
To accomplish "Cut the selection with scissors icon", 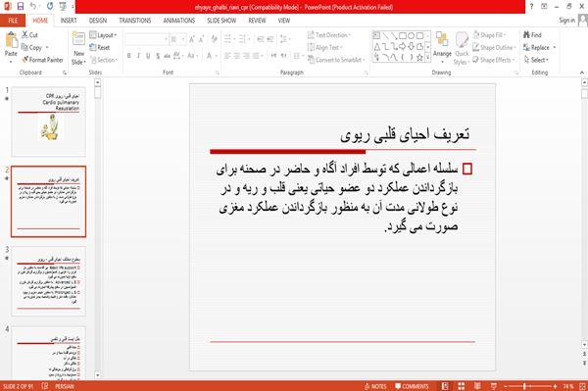I will pyautogui.click(x=29, y=35).
